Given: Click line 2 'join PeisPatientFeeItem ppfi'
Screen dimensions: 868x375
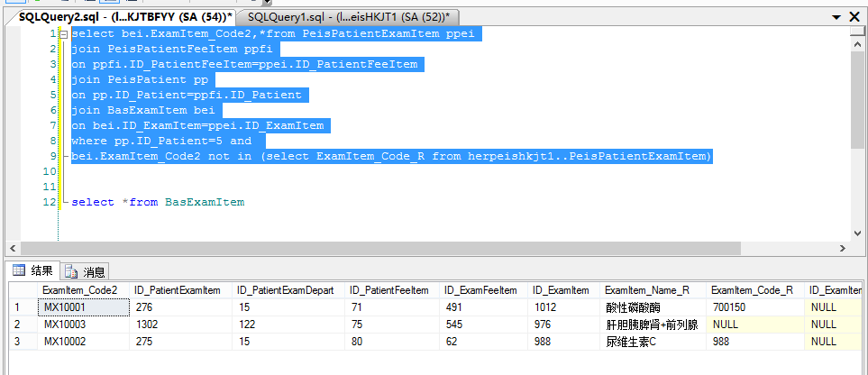Looking at the screenshot, I should pyautogui.click(x=172, y=49).
